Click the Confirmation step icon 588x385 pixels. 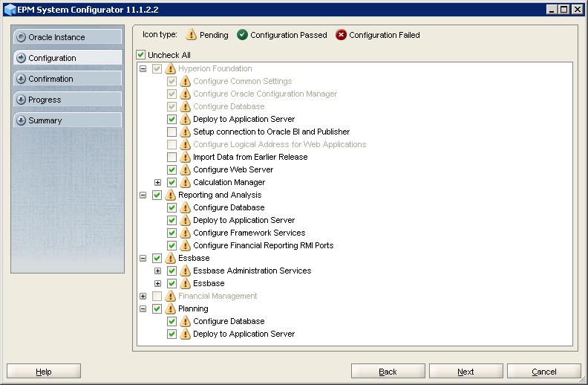(x=22, y=79)
